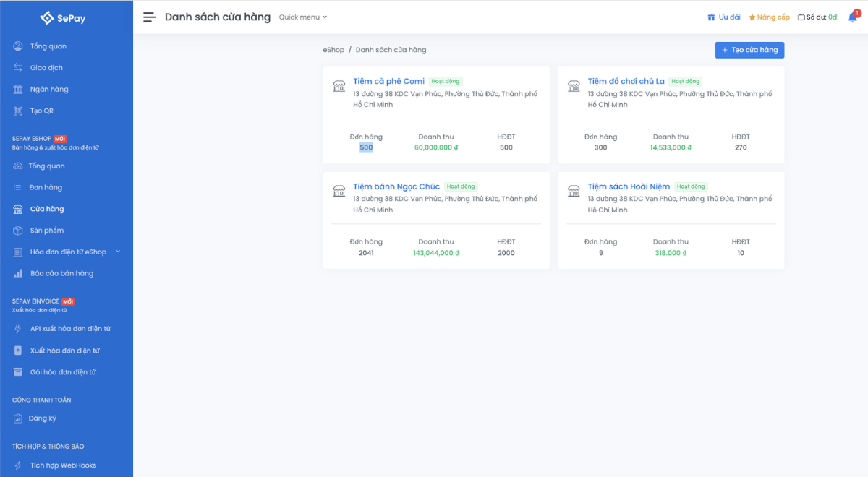This screenshot has width=868, height=477.
Task: Open the Tiệm bánh Ngọc Chúc store link
Action: pyautogui.click(x=396, y=186)
